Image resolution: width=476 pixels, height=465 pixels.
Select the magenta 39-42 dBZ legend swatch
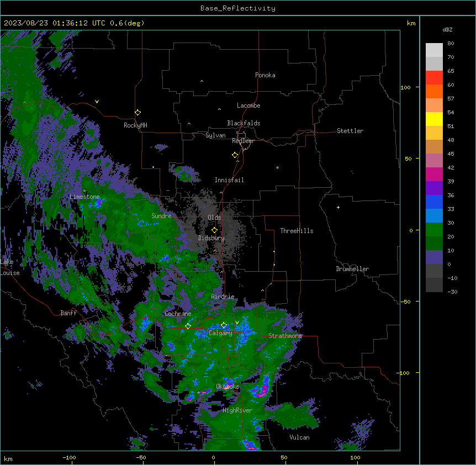(x=434, y=174)
